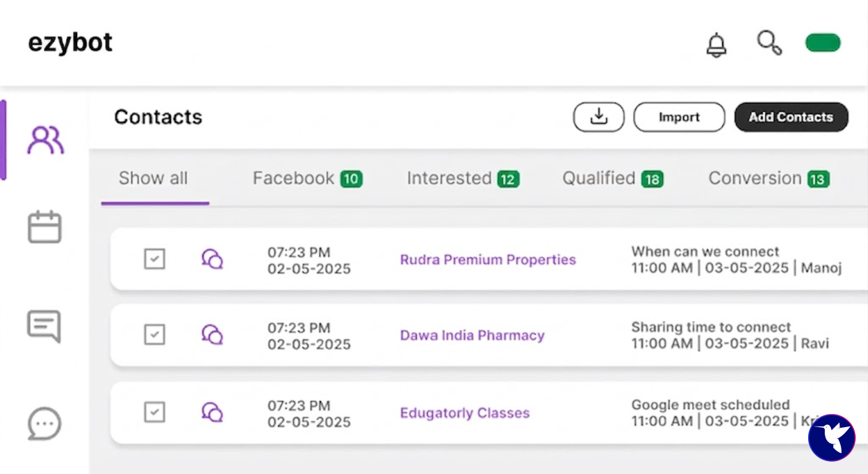Open the messages note icon in sidebar
This screenshot has height=474, width=868.
pos(44,326)
